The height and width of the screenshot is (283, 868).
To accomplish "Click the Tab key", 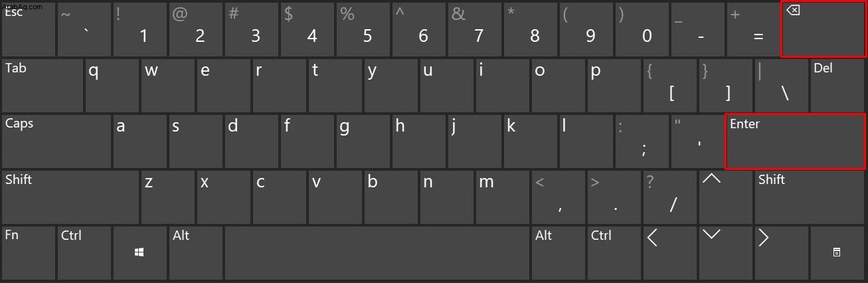I will (x=42, y=85).
